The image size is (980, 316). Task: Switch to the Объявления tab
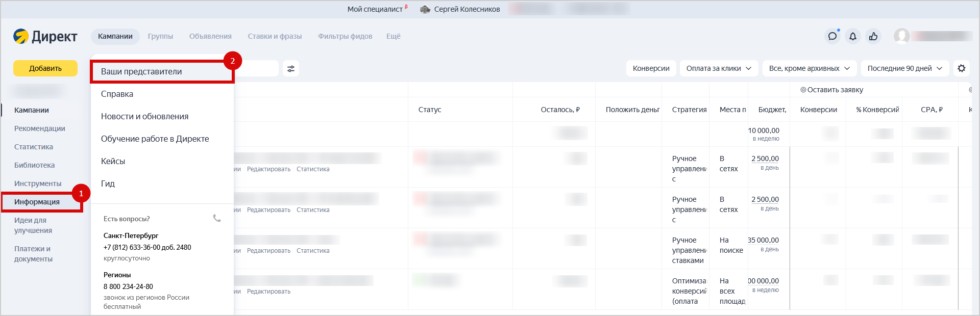click(210, 36)
